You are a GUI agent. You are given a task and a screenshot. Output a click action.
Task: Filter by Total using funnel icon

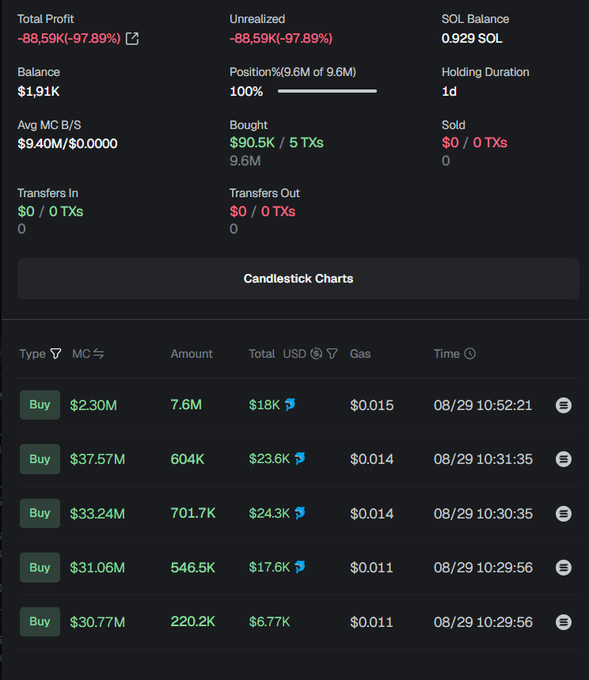(332, 354)
